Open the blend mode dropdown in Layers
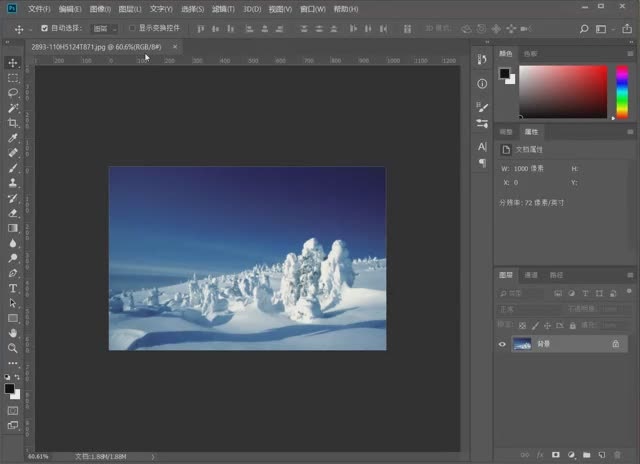Viewport: 640px width, 464px height. coord(530,309)
